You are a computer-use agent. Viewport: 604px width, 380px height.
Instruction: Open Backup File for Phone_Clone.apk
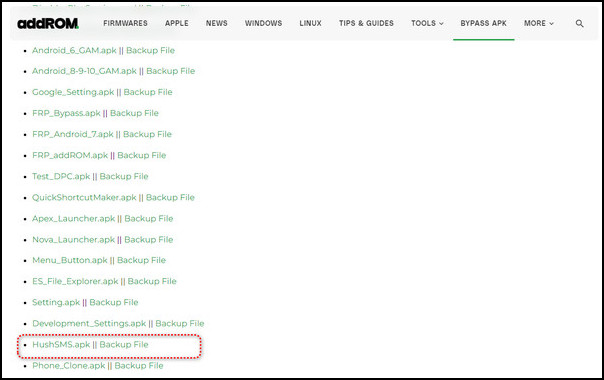coord(139,366)
